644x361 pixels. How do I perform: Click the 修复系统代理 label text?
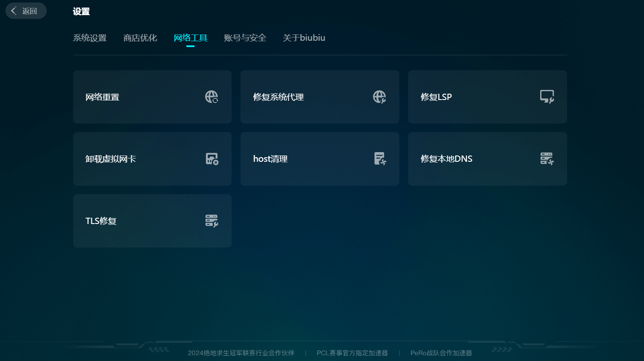[x=278, y=97]
